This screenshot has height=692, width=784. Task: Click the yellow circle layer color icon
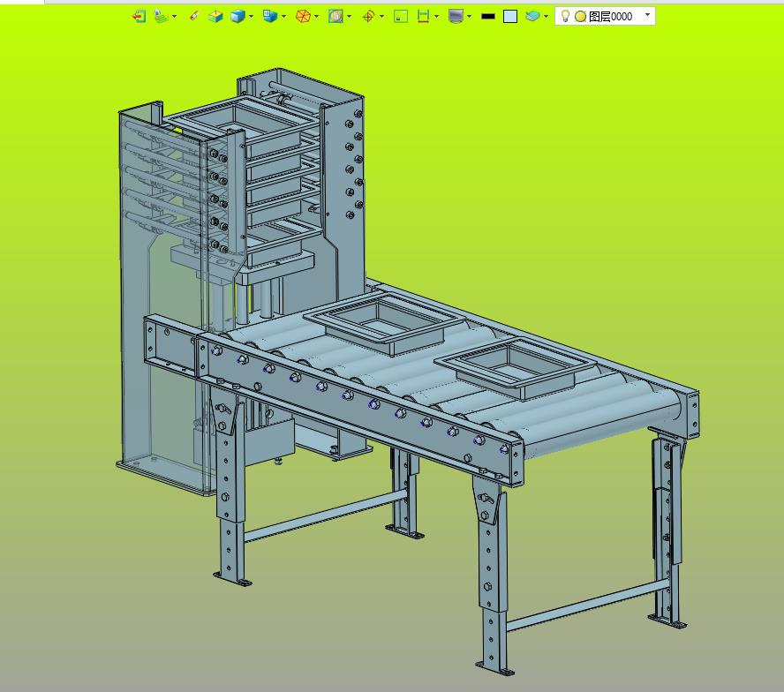[580, 17]
